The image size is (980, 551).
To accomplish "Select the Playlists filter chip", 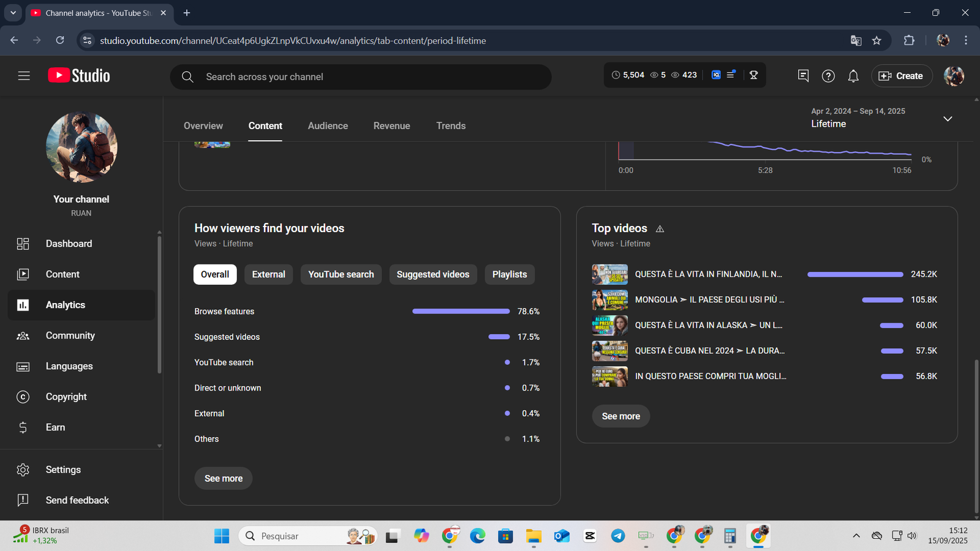I will click(x=509, y=274).
